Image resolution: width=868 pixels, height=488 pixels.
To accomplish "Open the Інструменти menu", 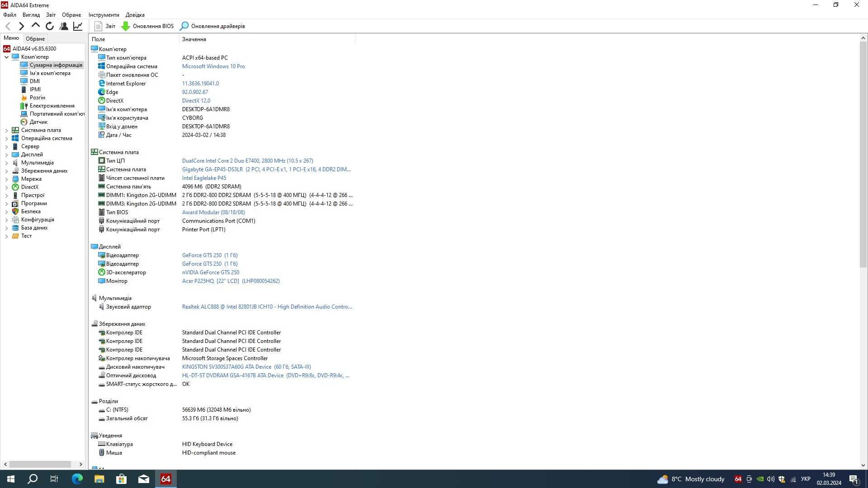I will pyautogui.click(x=104, y=15).
